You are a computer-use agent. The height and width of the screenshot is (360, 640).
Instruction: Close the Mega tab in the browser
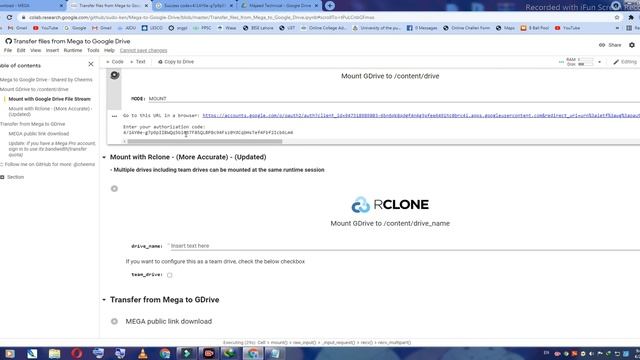tap(62, 6)
